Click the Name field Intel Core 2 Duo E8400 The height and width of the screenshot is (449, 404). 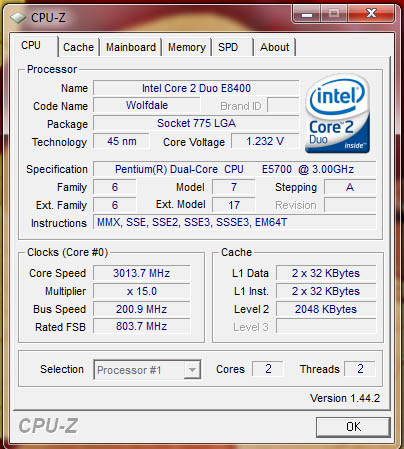196,88
